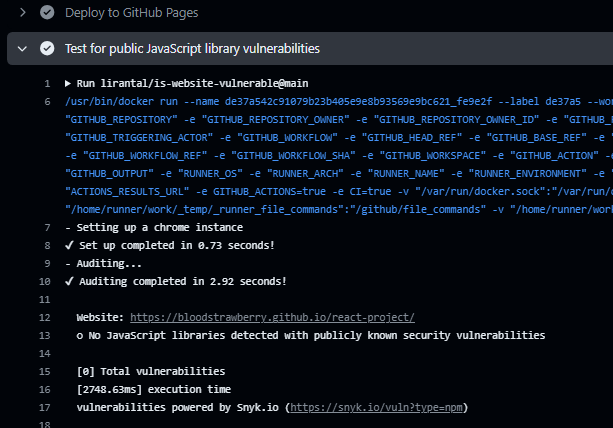Click 'Auditing completed in 2.92 seconds!' line

[x=176, y=281]
